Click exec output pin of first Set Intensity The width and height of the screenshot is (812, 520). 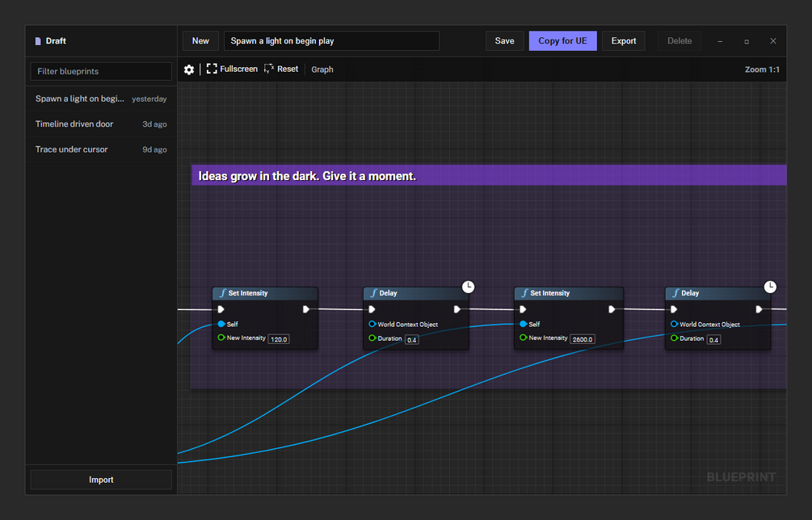[306, 309]
